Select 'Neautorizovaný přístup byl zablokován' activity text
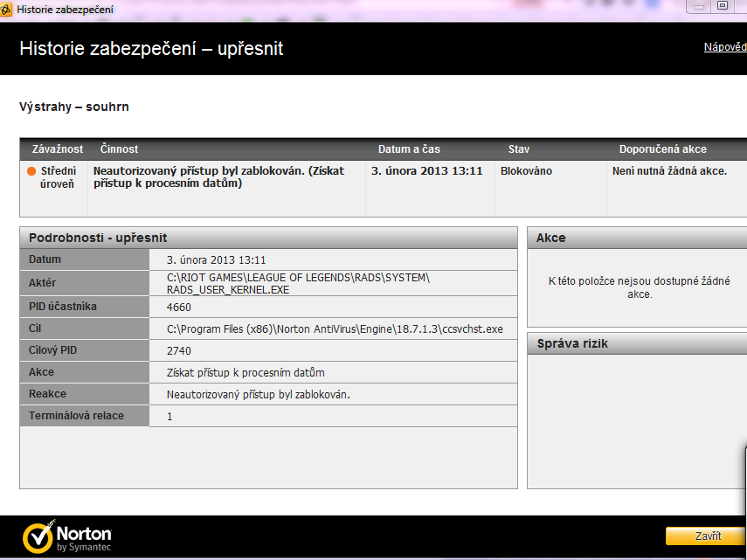This screenshot has height=560, width=747. (218, 176)
